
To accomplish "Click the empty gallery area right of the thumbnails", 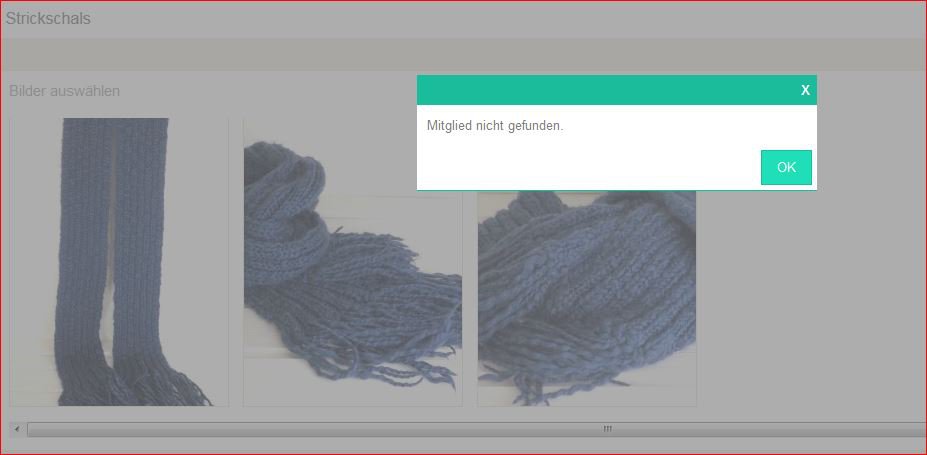I will [x=810, y=300].
